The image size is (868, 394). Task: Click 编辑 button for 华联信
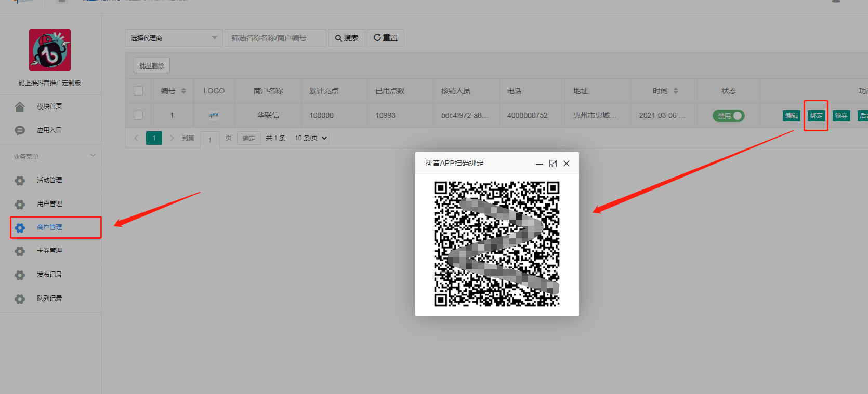click(x=792, y=116)
